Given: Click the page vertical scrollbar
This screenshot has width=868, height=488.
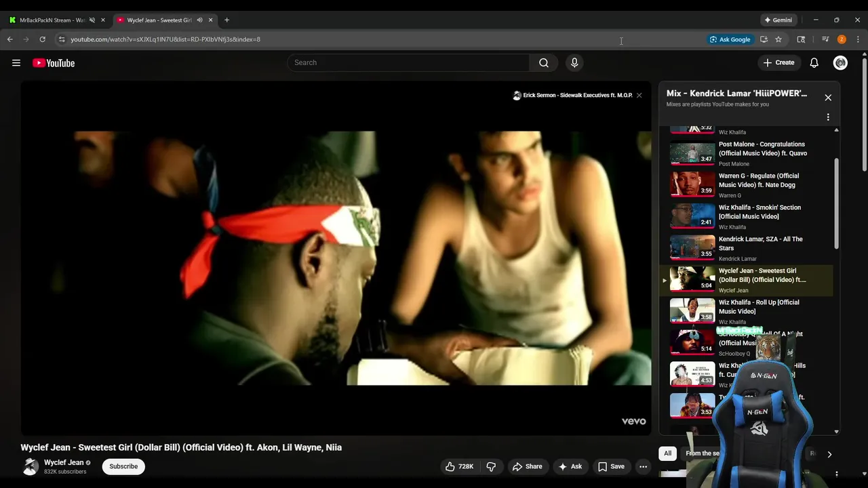Looking at the screenshot, I should point(864,115).
